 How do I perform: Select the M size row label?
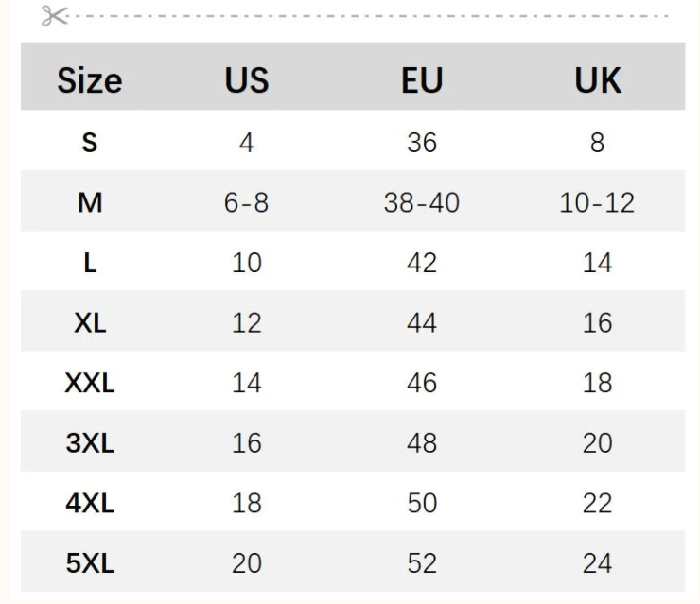pos(90,202)
